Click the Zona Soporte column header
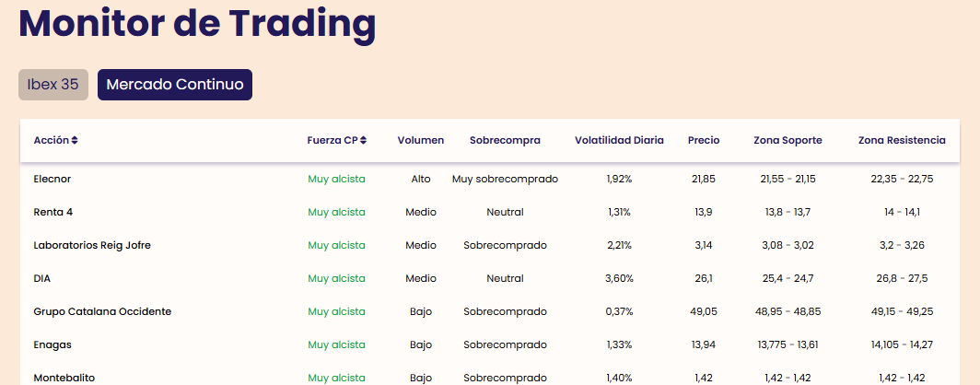The image size is (980, 385). tap(788, 141)
